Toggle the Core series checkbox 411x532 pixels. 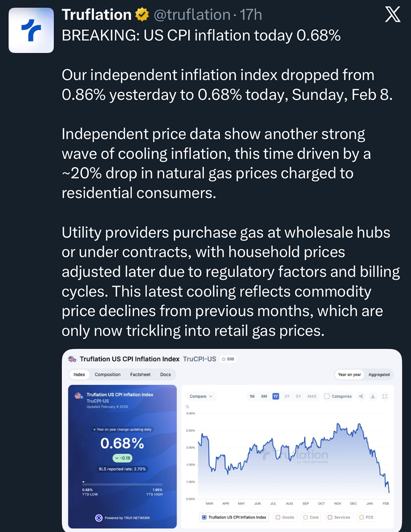pyautogui.click(x=306, y=517)
